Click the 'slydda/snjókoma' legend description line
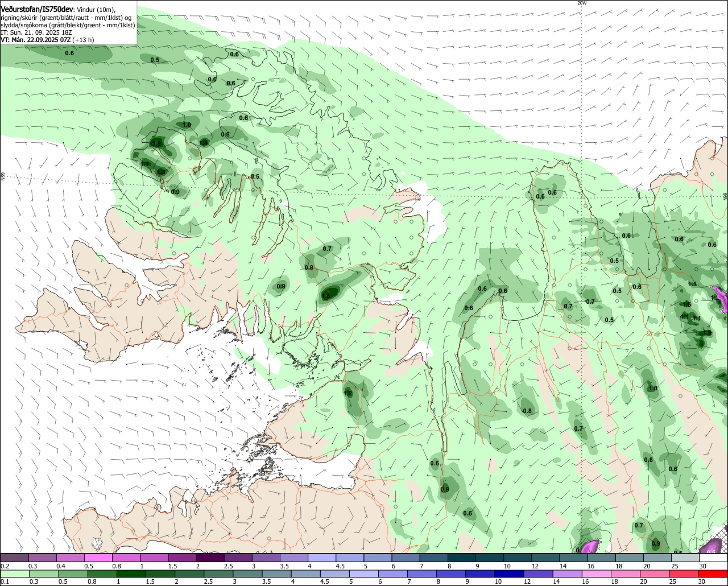This screenshot has height=586, width=728. click(x=68, y=25)
